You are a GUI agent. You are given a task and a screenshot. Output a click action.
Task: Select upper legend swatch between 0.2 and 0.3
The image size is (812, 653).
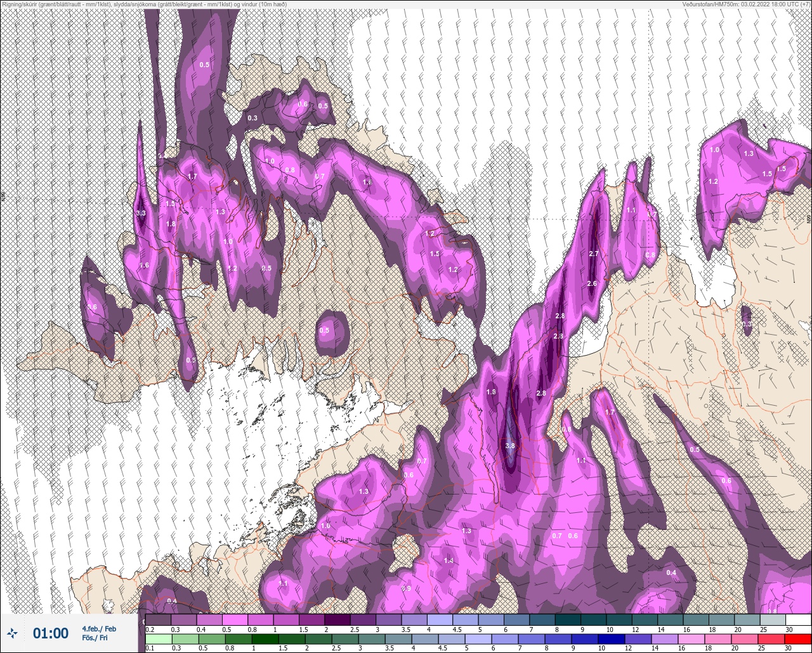point(159,619)
